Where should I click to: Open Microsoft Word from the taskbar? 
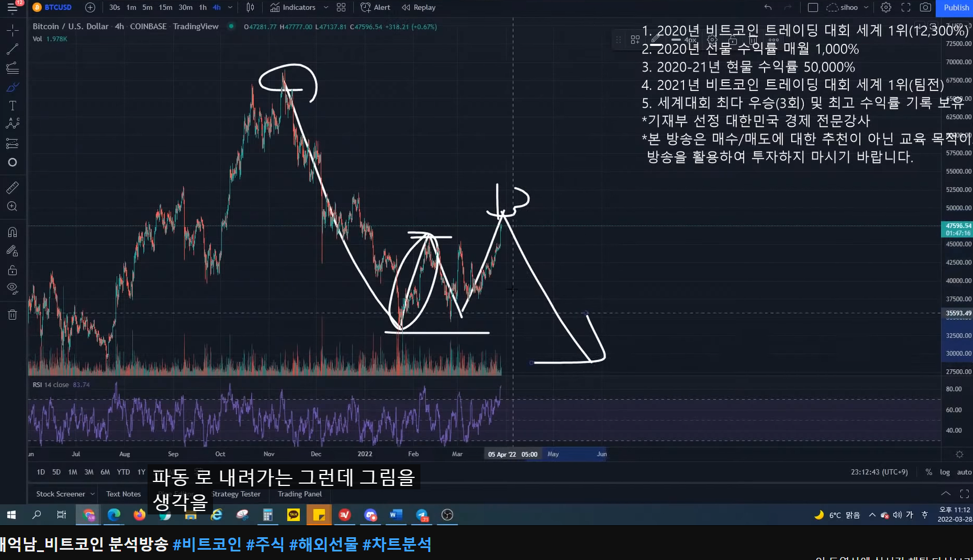(x=396, y=515)
